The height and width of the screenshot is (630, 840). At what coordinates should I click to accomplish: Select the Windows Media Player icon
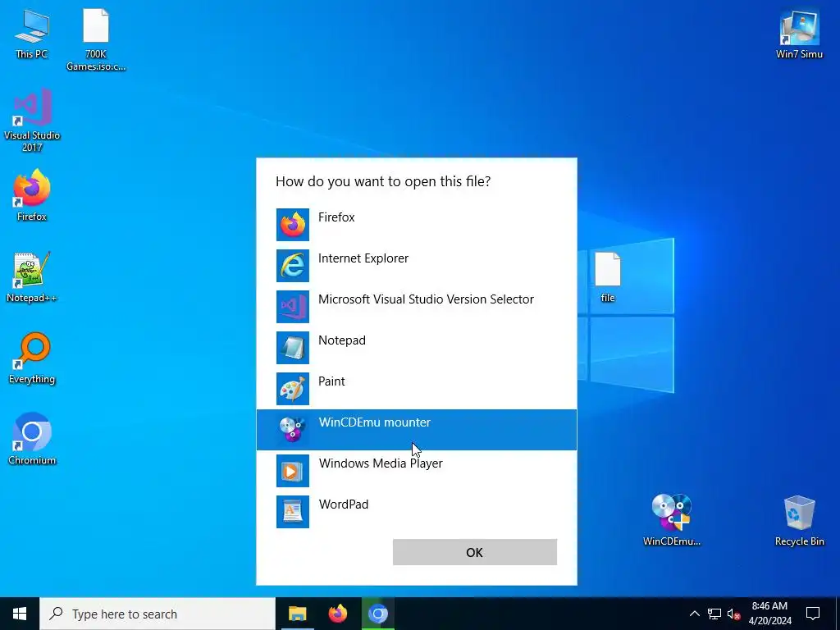tap(293, 471)
